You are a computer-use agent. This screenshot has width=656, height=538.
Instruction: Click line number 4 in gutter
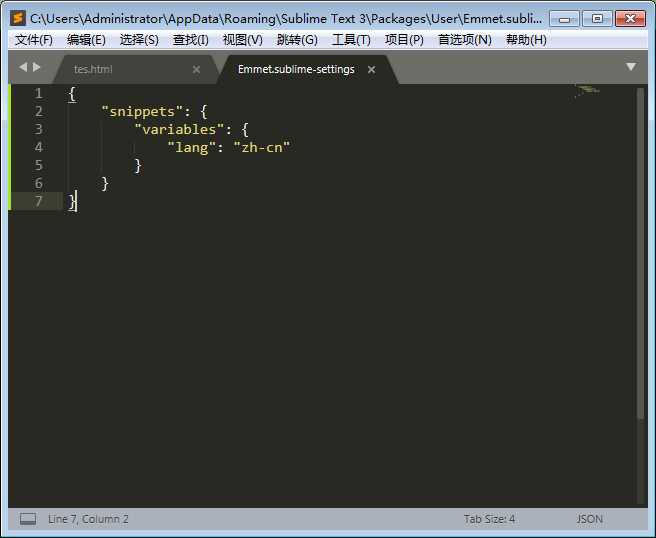[x=38, y=147]
